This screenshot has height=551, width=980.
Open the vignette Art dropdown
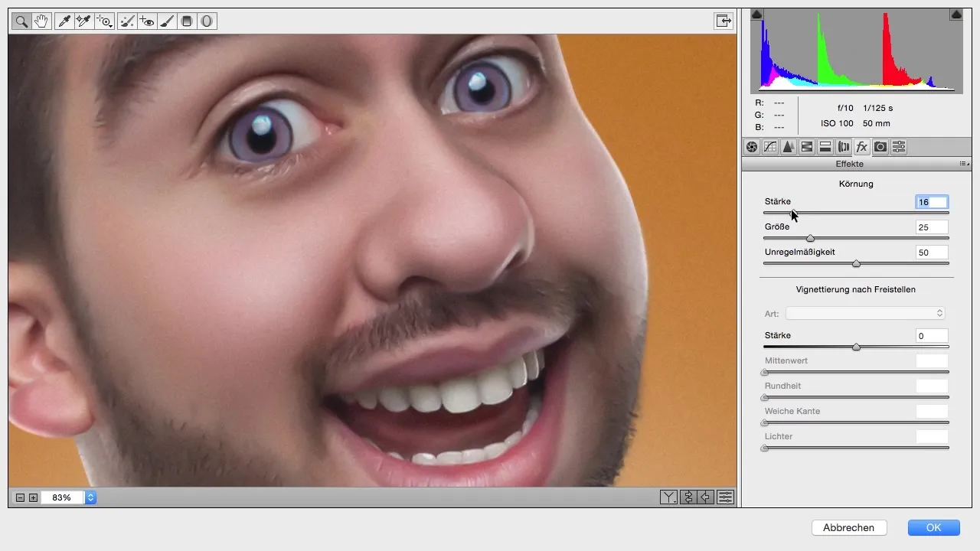coord(865,313)
